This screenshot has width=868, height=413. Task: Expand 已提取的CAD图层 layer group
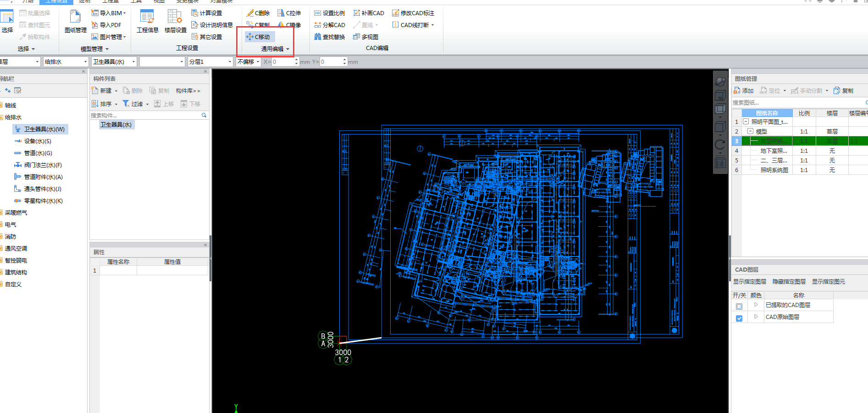tap(756, 305)
